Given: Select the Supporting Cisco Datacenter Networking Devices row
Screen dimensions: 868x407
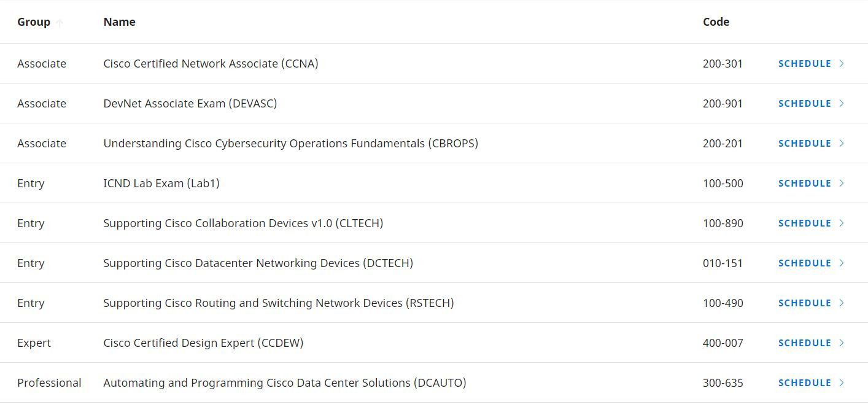Looking at the screenshot, I should coord(434,263).
